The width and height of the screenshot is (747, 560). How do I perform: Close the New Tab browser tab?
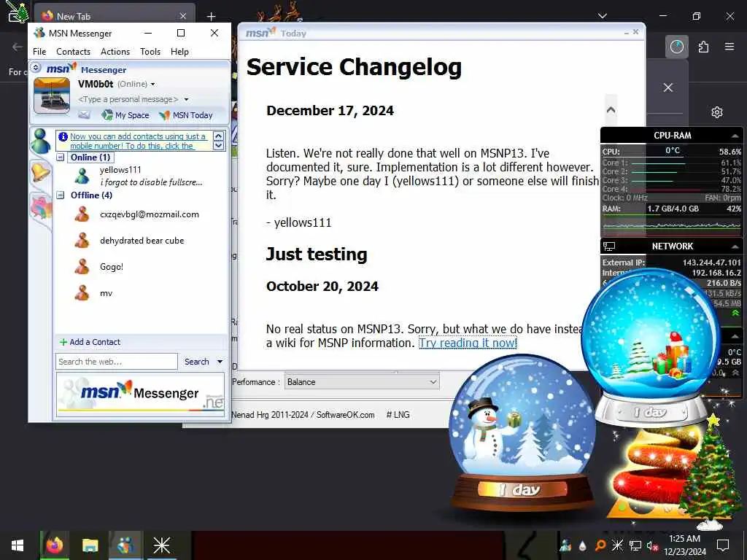pyautogui.click(x=183, y=16)
